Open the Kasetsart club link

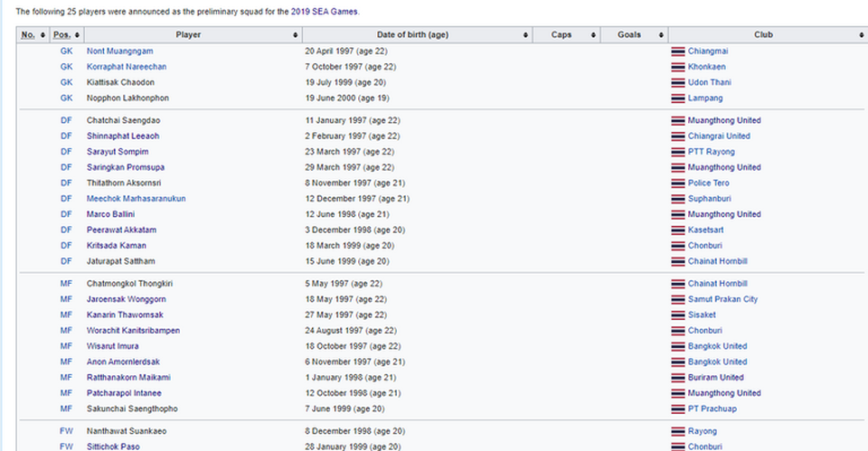[x=706, y=230]
